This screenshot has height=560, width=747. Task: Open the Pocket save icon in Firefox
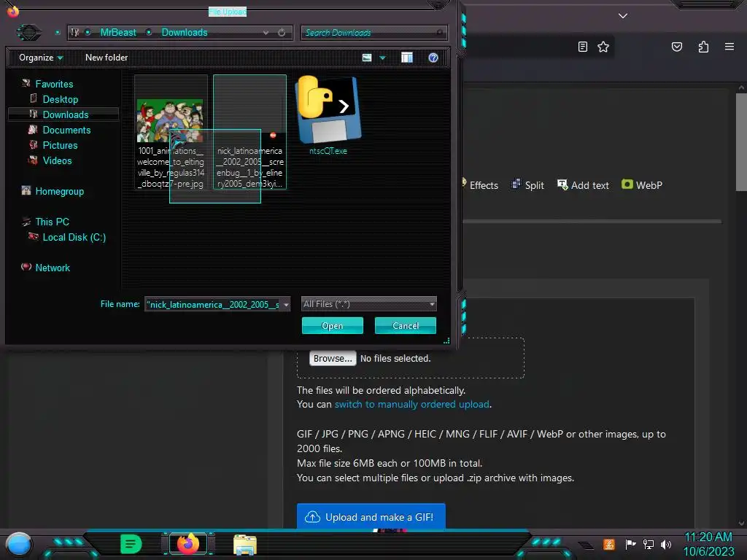tap(677, 47)
